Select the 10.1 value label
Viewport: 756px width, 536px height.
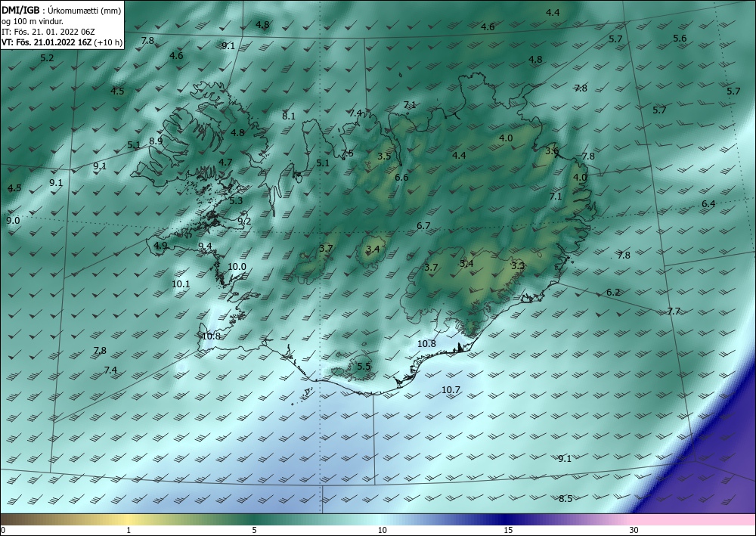pos(181,284)
